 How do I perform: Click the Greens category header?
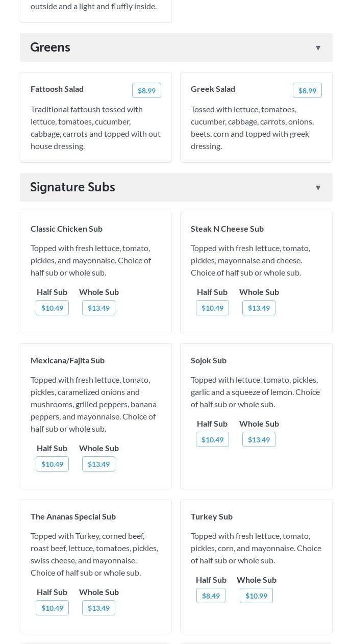pos(51,47)
